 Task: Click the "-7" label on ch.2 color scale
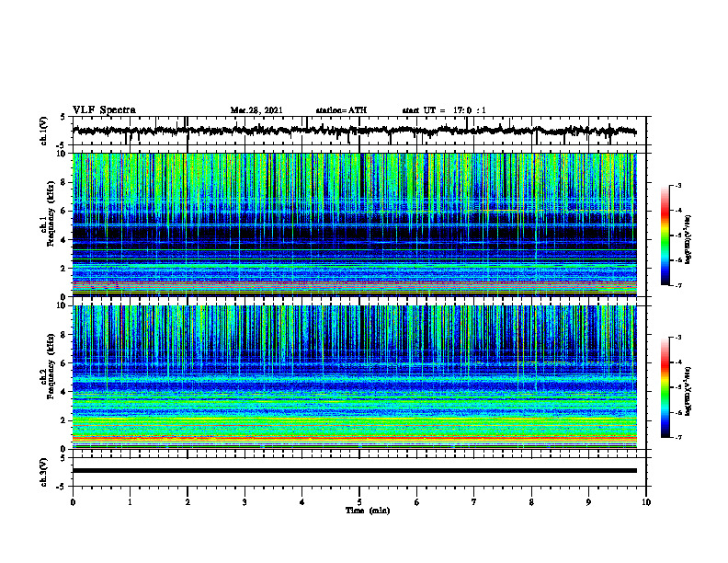pyautogui.click(x=678, y=437)
